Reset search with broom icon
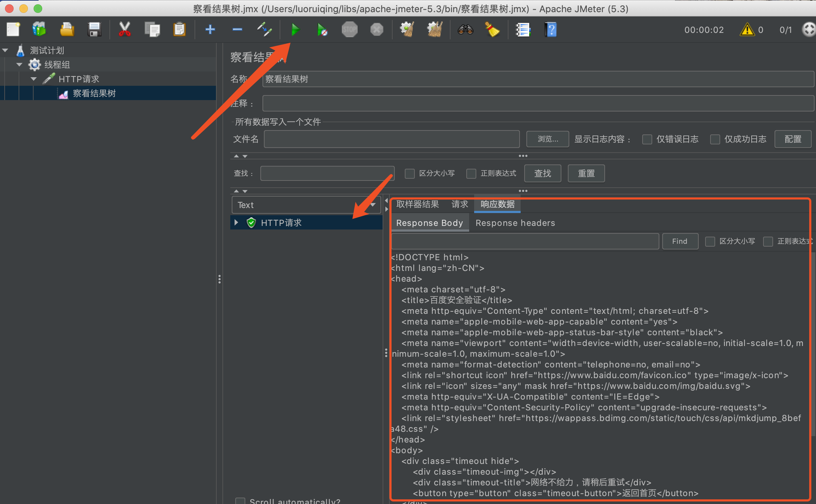 tap(492, 29)
